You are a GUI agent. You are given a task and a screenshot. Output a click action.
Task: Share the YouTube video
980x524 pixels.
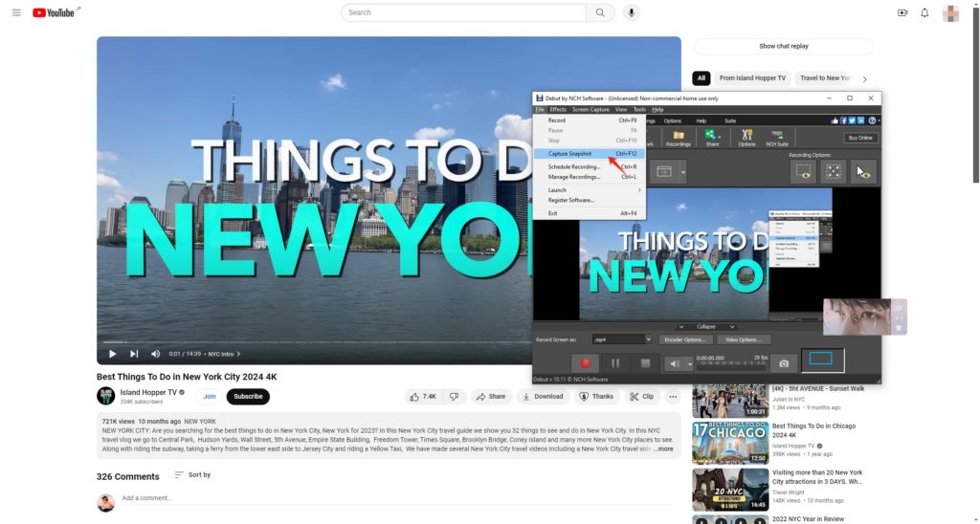[491, 397]
